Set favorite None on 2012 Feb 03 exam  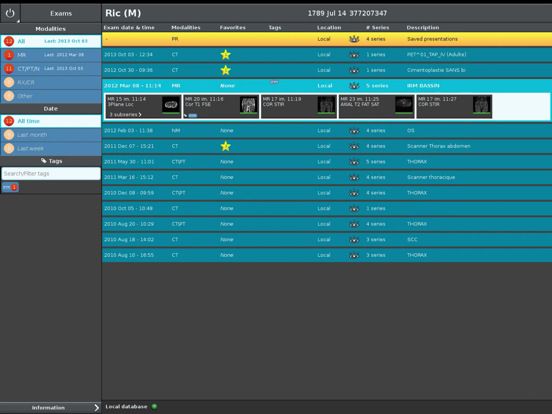pyautogui.click(x=227, y=131)
